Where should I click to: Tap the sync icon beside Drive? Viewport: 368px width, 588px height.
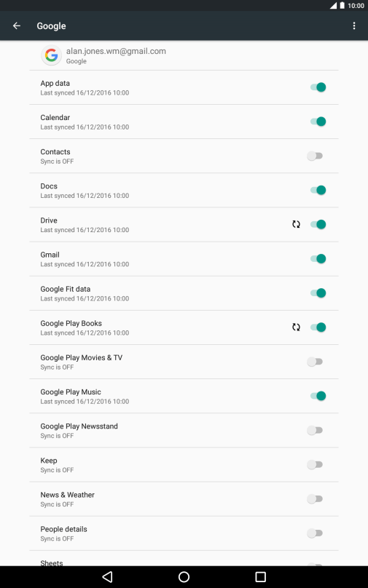tap(297, 224)
